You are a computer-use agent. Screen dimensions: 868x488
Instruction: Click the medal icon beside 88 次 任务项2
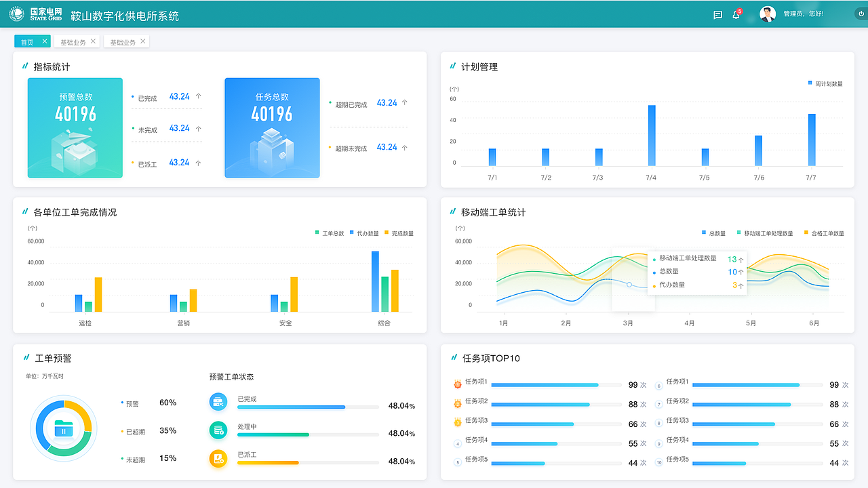pos(457,403)
